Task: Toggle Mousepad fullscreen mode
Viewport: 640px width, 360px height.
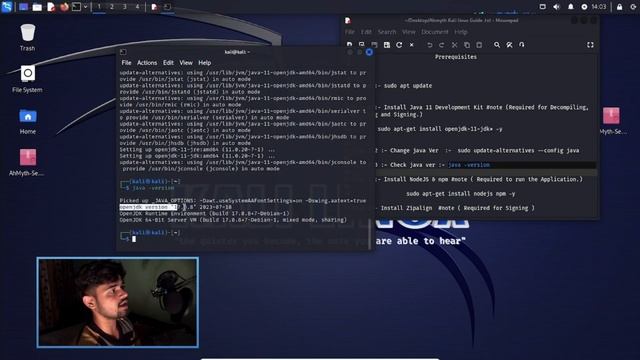Action: 590,45
